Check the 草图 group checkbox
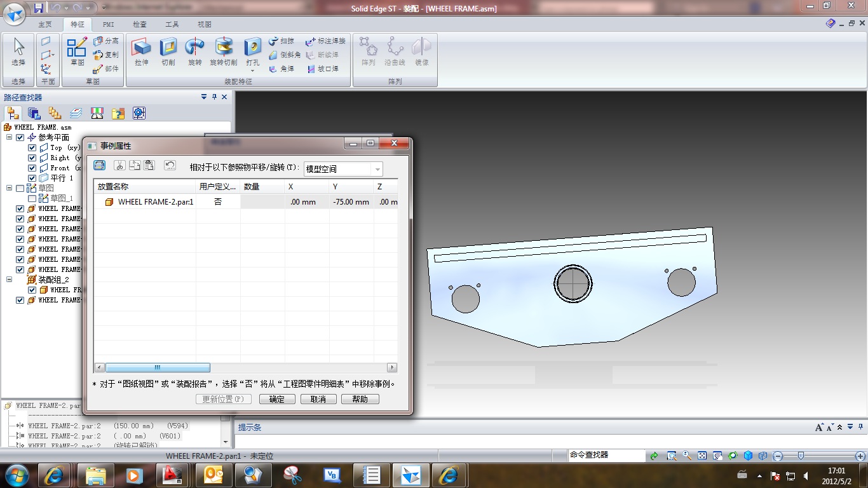Viewport: 868px width, 488px height. pos(20,188)
